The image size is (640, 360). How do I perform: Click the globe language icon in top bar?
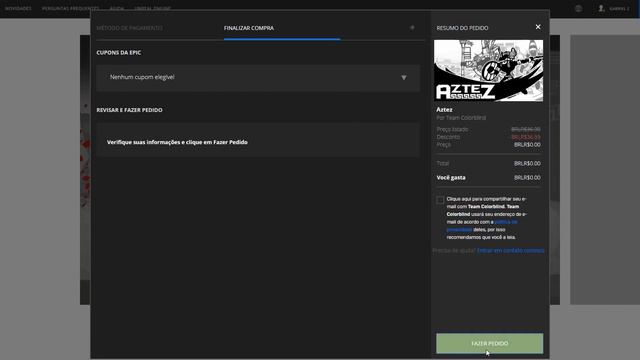[x=578, y=8]
